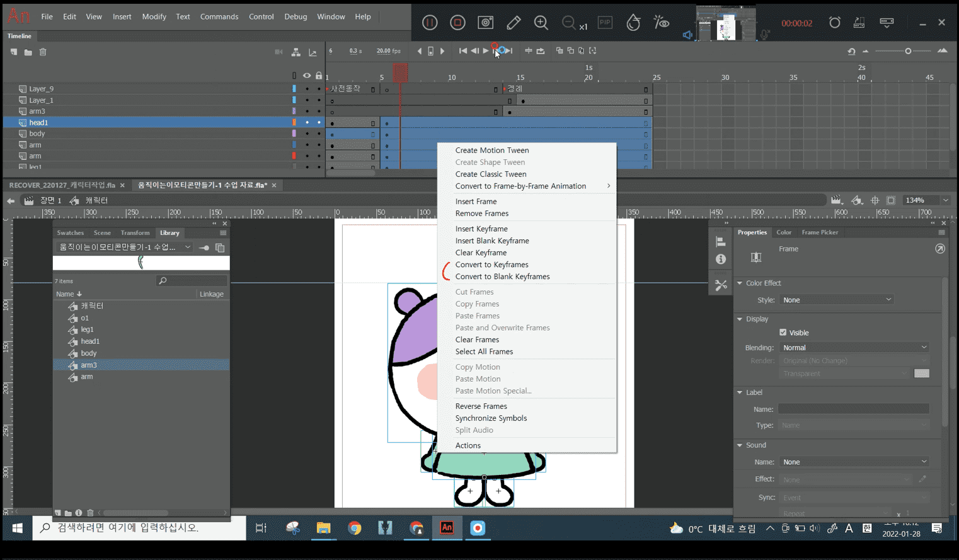Click the pin library icon in Library panel
The image size is (959, 560).
click(204, 248)
